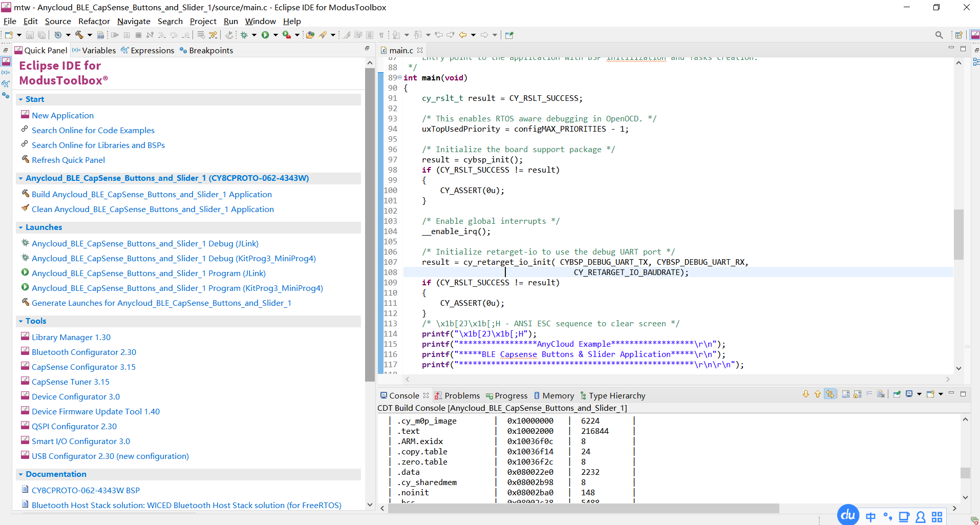Open Library Manager 1.30 link
The image size is (980, 525).
point(71,337)
